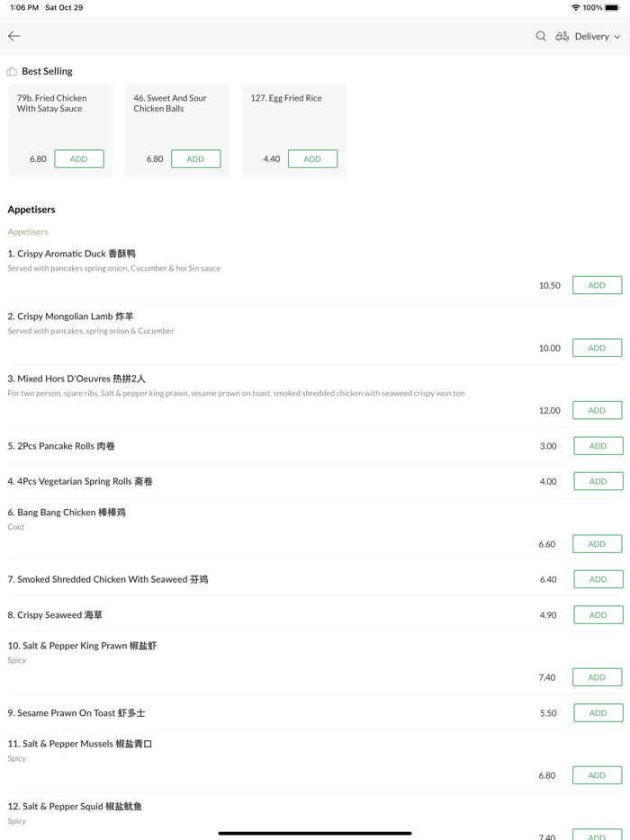Add Crispy Mongolian Lamb to basket
This screenshot has width=630, height=840.
point(597,348)
